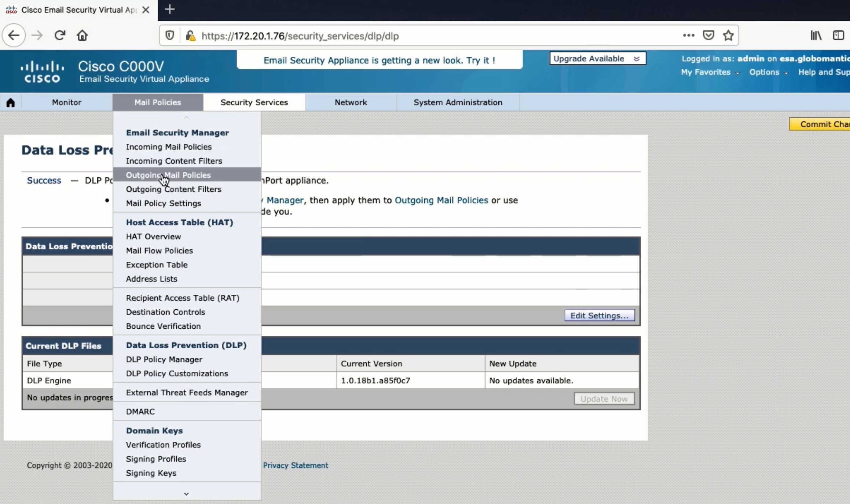The height and width of the screenshot is (504, 850).
Task: Show more menu items with bottom chevron
Action: [186, 494]
